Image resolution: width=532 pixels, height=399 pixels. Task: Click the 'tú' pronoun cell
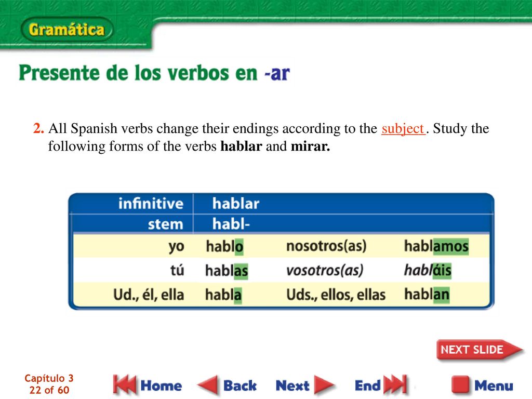177,270
